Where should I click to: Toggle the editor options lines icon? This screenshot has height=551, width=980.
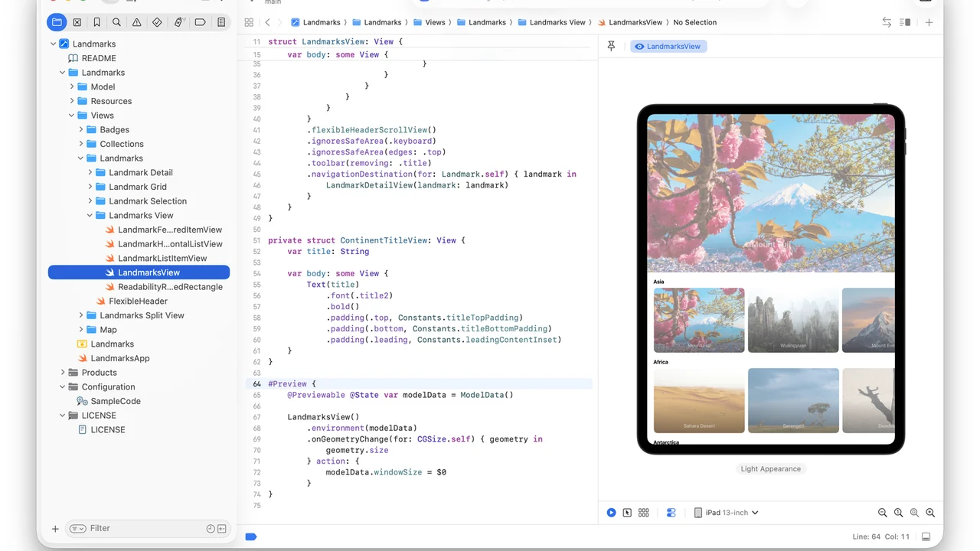tap(905, 22)
